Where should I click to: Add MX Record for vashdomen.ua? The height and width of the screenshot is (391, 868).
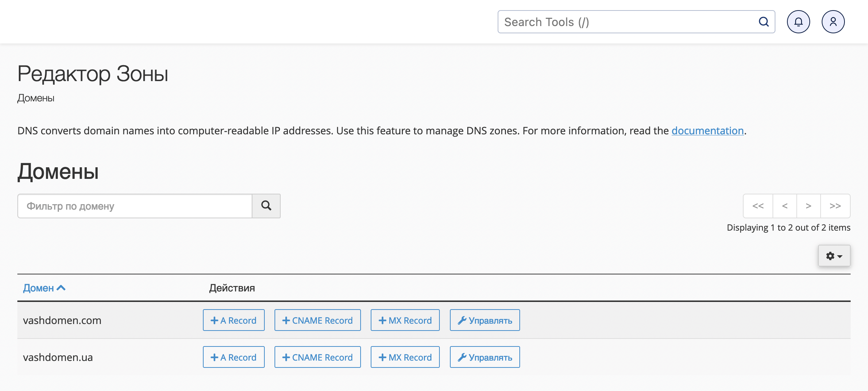(x=405, y=357)
